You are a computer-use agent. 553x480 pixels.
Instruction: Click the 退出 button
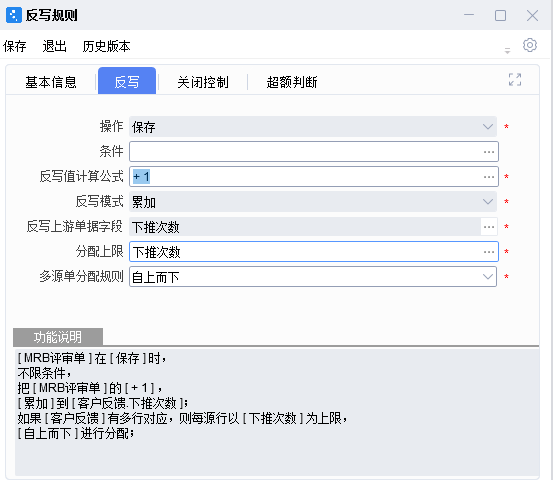click(55, 46)
